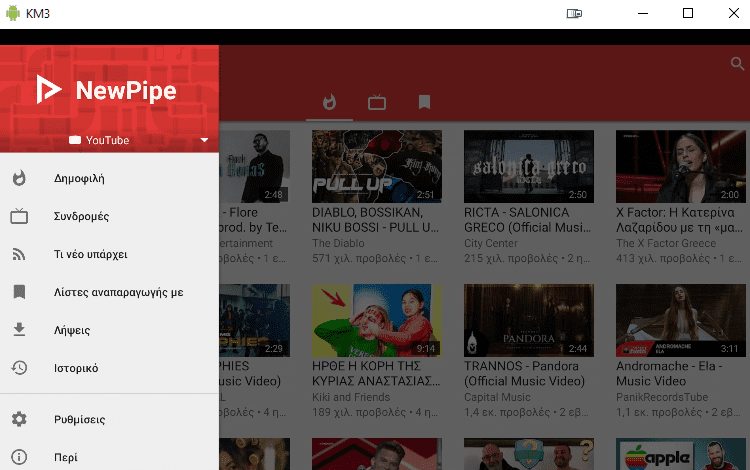Viewport: 750px width, 470px height.
Task: Open Τι νέο υπάρχει menu entry
Action: [x=110, y=254]
